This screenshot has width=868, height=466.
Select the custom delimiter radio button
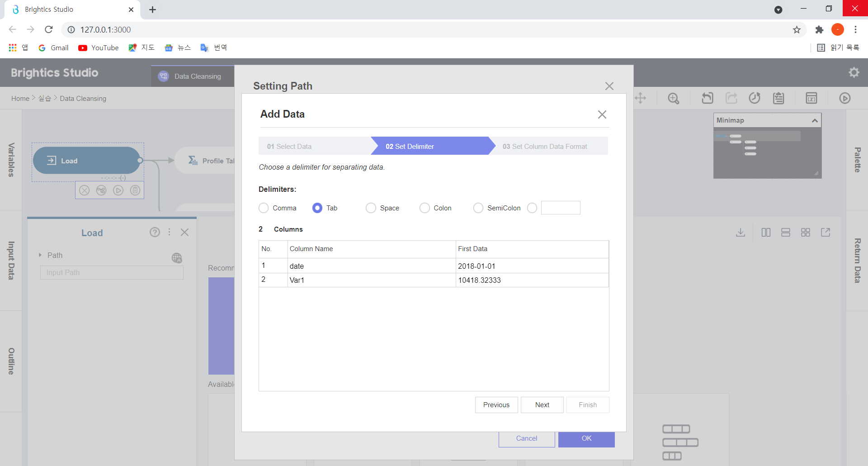pos(532,208)
